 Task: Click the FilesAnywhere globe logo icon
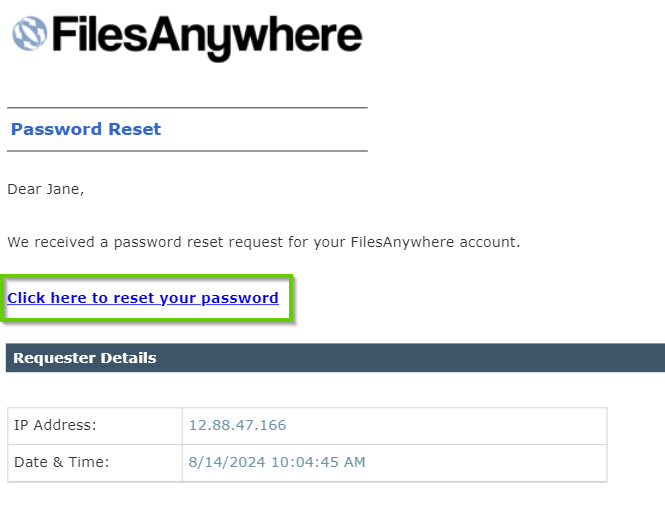tap(29, 33)
